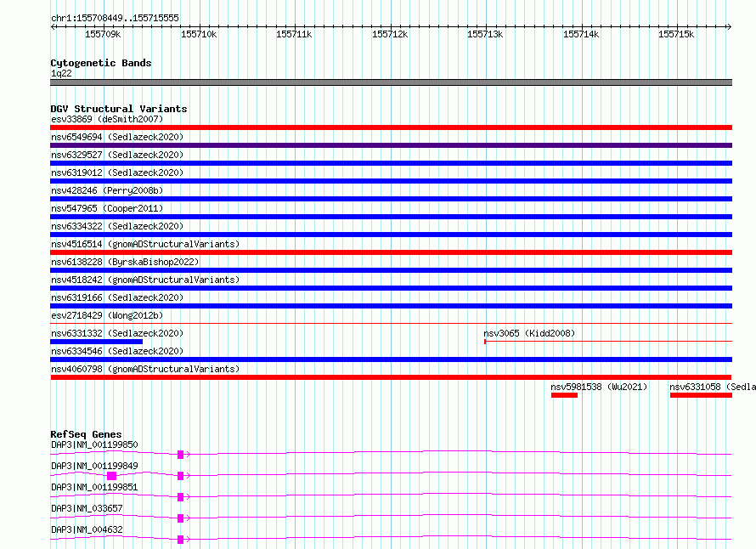Click the wide exon box of NM_001199849
Screen dimensions: 756x549
coord(112,476)
